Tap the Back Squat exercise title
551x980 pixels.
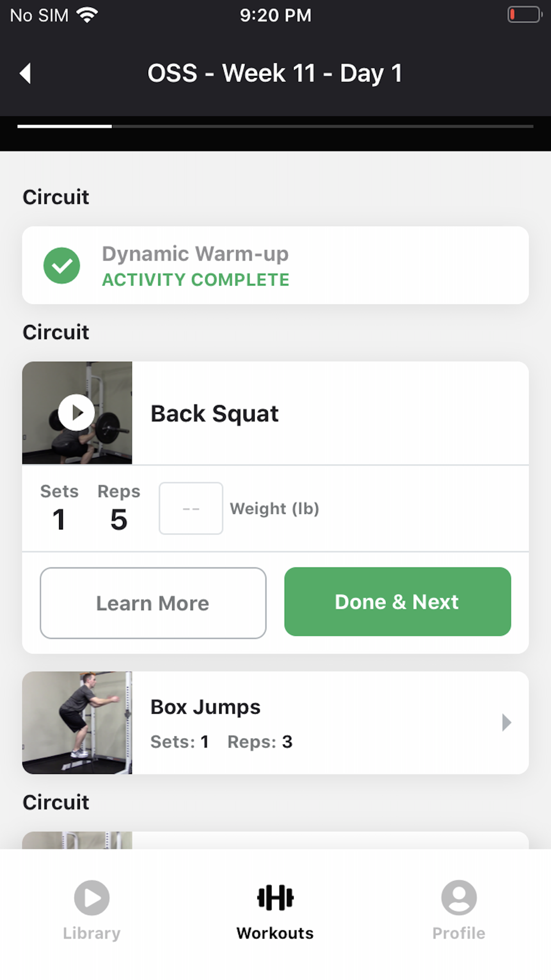coord(214,413)
